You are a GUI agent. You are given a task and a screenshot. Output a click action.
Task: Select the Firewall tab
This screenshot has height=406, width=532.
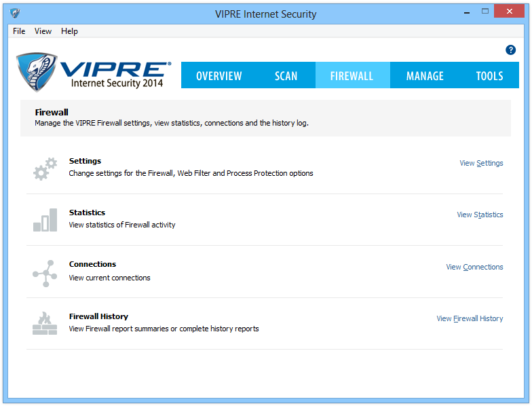(x=351, y=76)
